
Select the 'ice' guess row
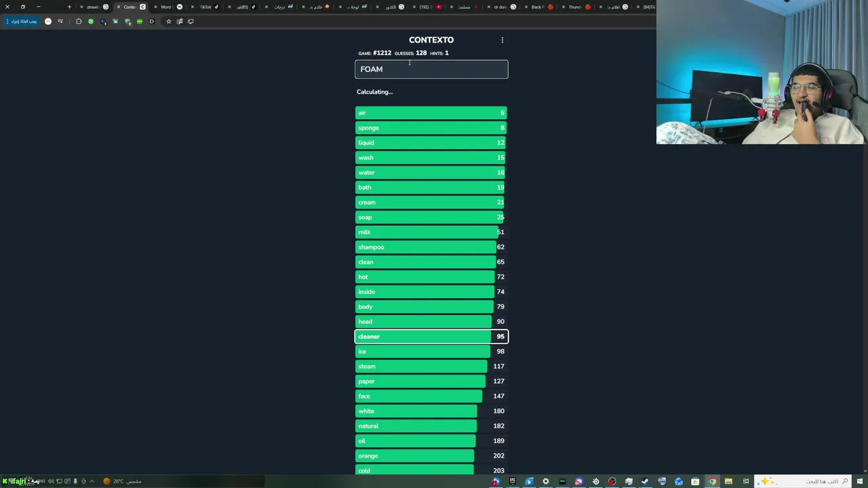(x=431, y=351)
